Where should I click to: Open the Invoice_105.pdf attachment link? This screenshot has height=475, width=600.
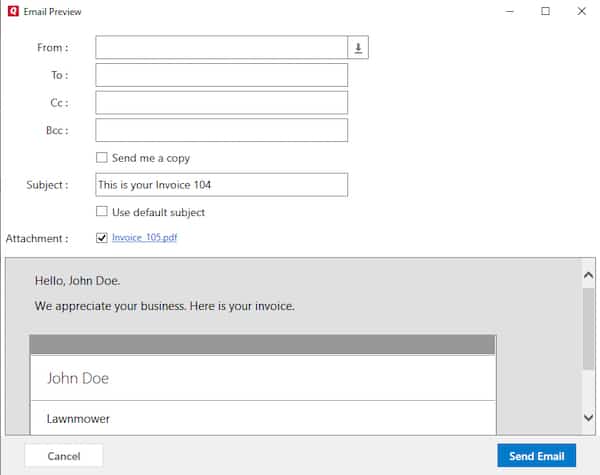[144, 238]
